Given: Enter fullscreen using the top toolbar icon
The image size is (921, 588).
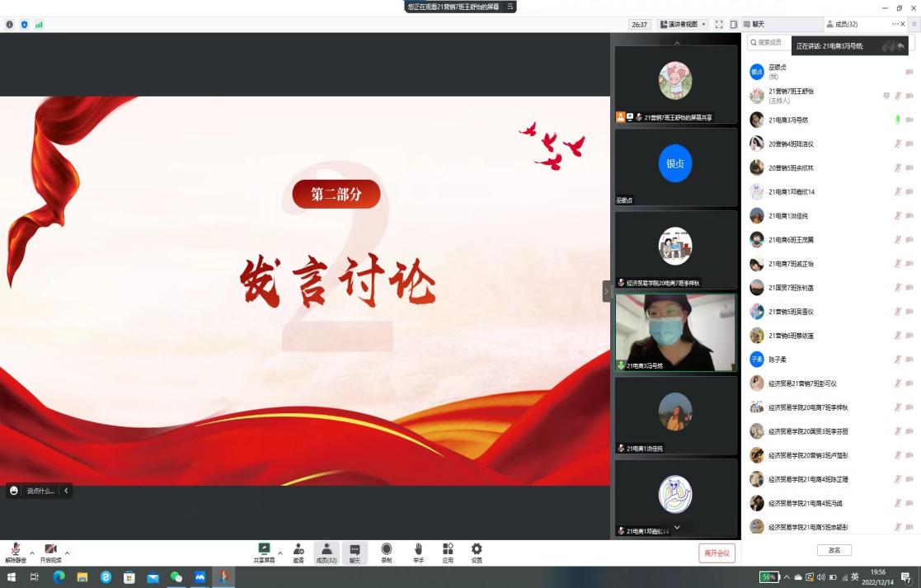Looking at the screenshot, I should (x=719, y=25).
